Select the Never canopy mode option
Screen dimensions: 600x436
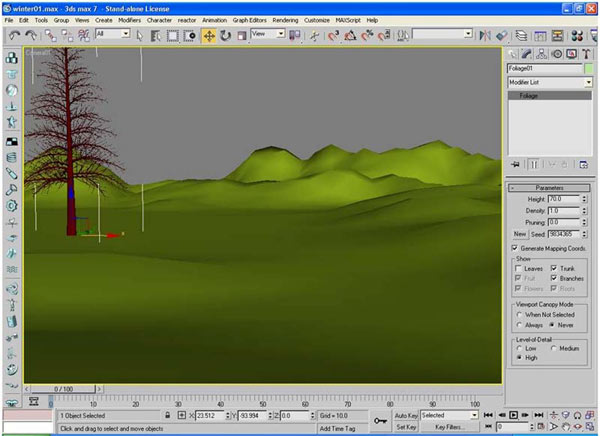click(552, 325)
